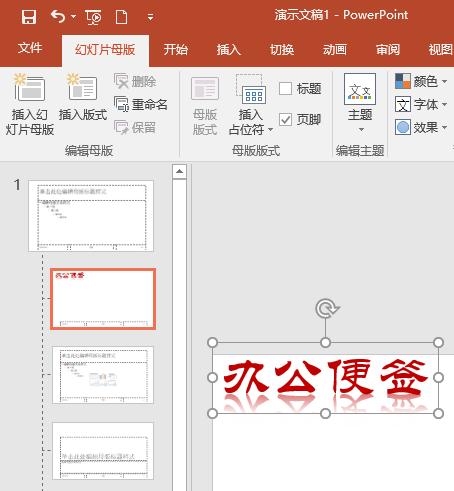
Task: Click the 删除 layout button
Action: pyautogui.click(x=135, y=81)
